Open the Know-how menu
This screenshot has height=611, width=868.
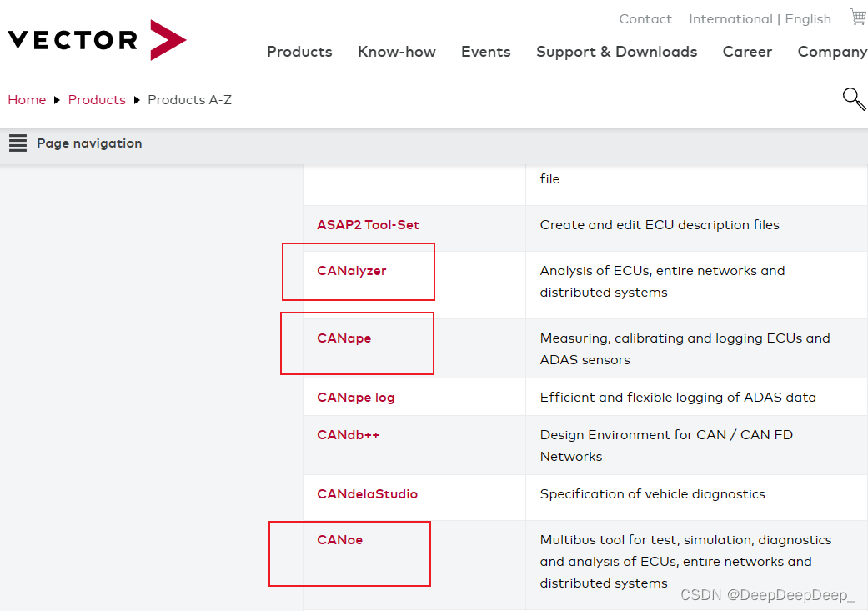(x=397, y=52)
